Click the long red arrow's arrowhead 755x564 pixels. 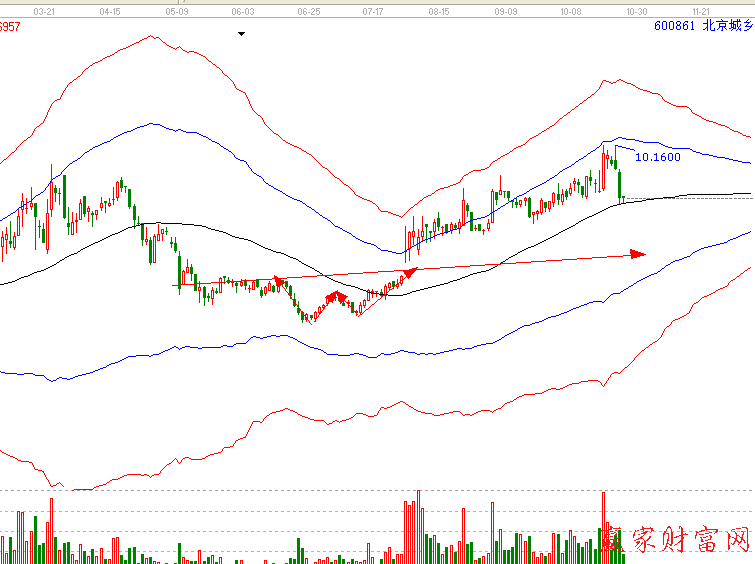(638, 254)
